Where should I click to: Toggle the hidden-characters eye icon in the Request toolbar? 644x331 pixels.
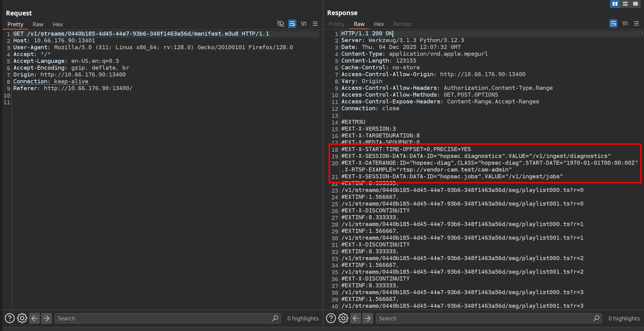point(281,24)
